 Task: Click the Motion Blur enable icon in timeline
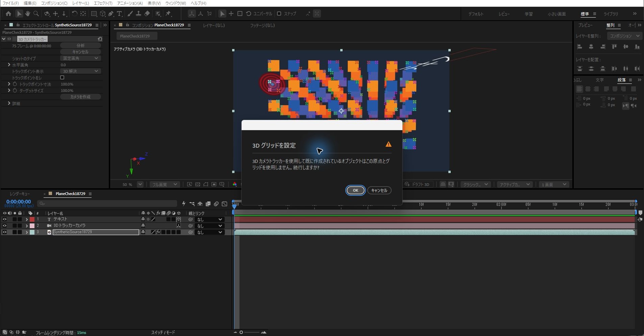coord(216,204)
